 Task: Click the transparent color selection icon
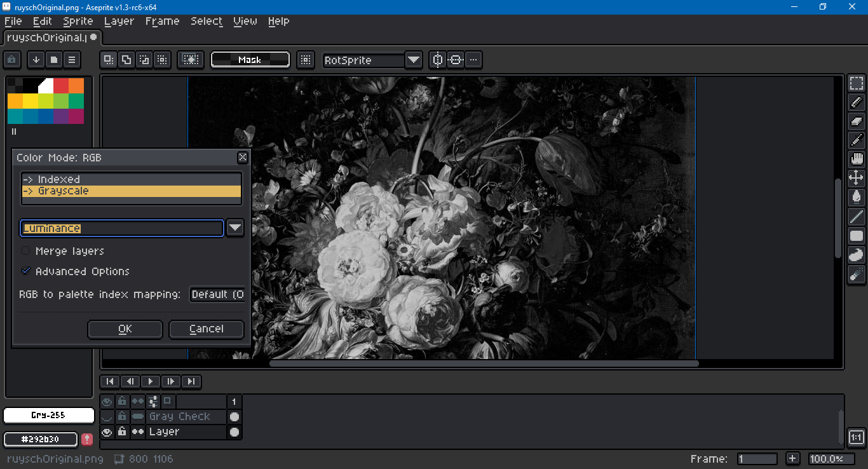click(190, 60)
